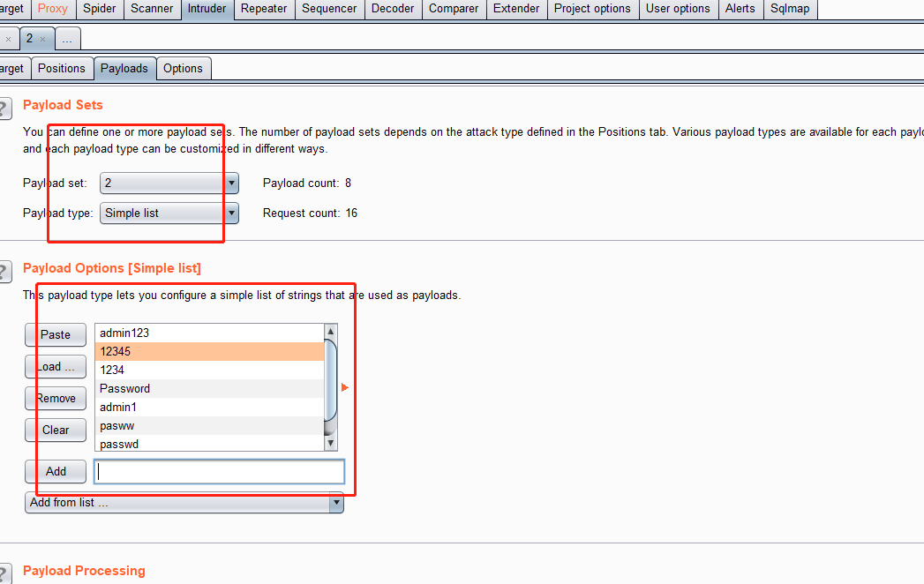The image size is (924, 584).
Task: Click the payload list scrollbar thumb
Action: tap(331, 381)
